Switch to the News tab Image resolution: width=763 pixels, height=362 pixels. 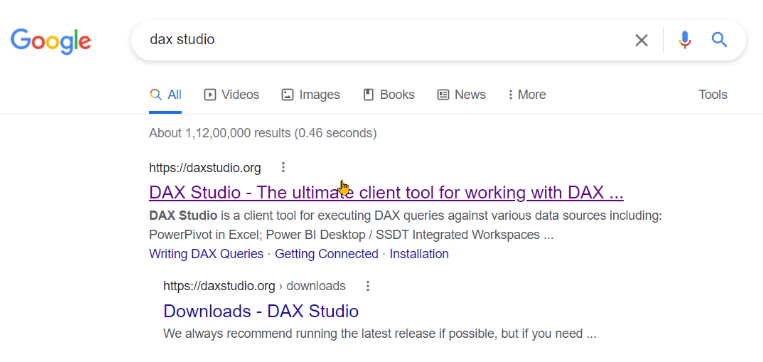click(x=461, y=94)
